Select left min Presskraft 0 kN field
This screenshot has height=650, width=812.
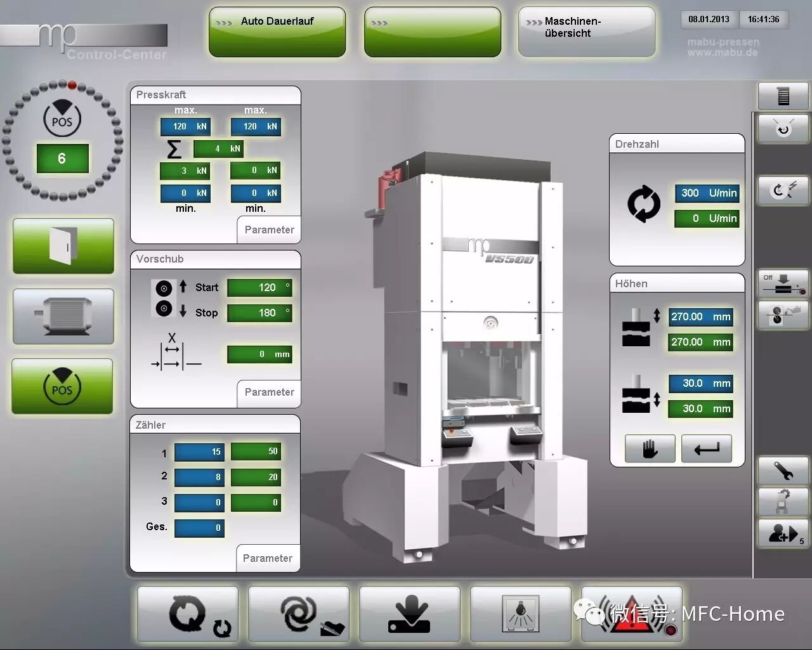pyautogui.click(x=185, y=193)
